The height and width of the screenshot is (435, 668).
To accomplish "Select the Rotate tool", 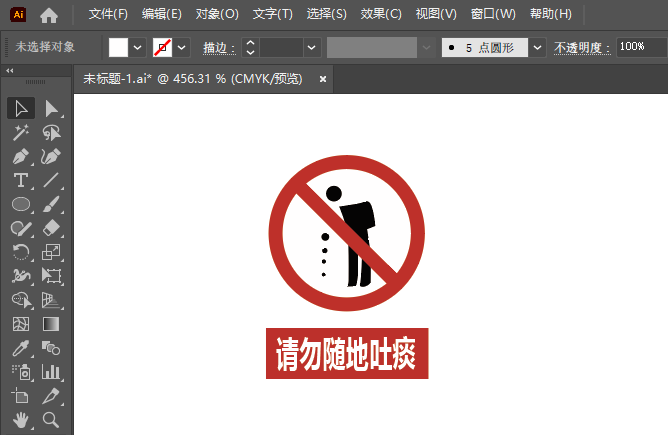I will tap(21, 252).
